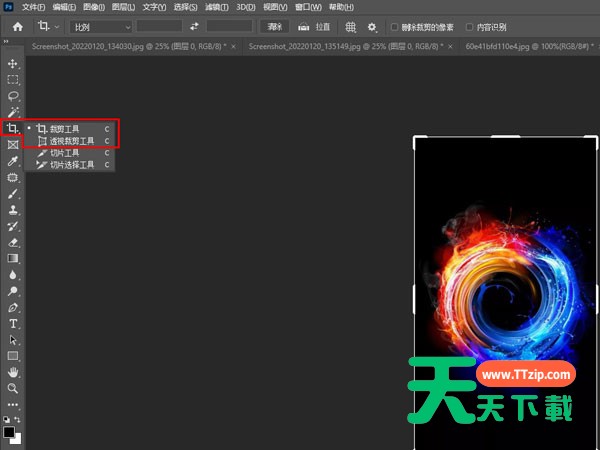Switch to Screenshot_20220120_135149.jpg tab
The image size is (600, 450).
click(x=346, y=46)
